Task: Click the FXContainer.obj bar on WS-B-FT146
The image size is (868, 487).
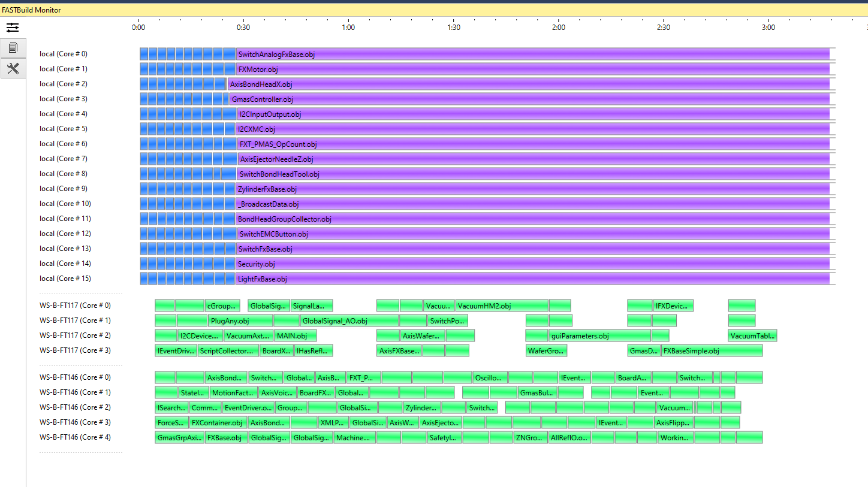Action: tap(217, 422)
